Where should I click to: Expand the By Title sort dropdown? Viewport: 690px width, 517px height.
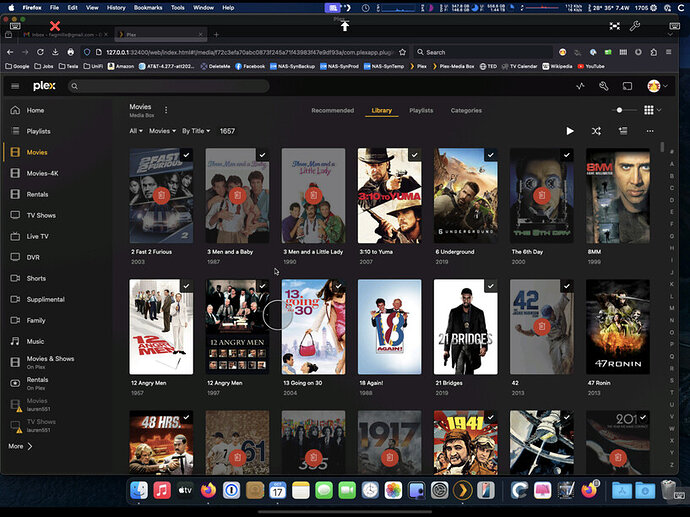pyautogui.click(x=196, y=131)
